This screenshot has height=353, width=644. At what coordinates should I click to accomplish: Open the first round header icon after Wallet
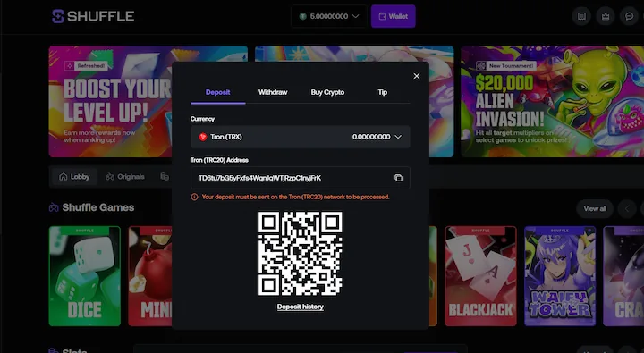581,16
